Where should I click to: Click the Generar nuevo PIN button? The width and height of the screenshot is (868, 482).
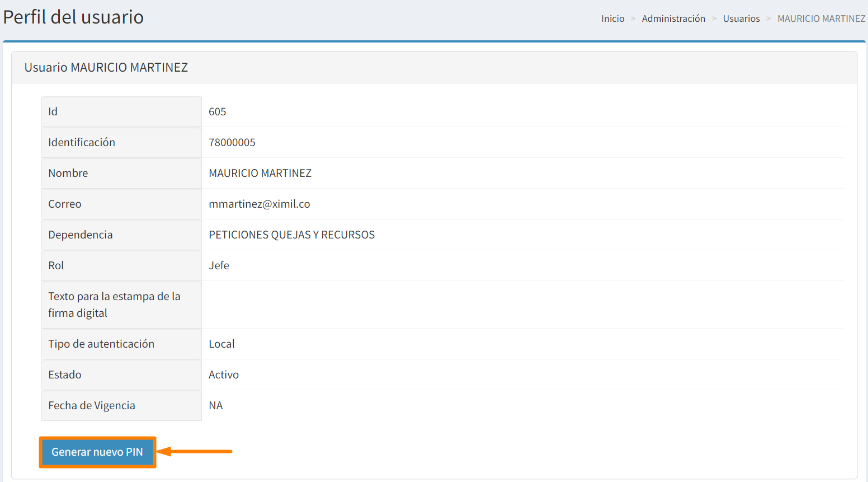pyautogui.click(x=97, y=452)
